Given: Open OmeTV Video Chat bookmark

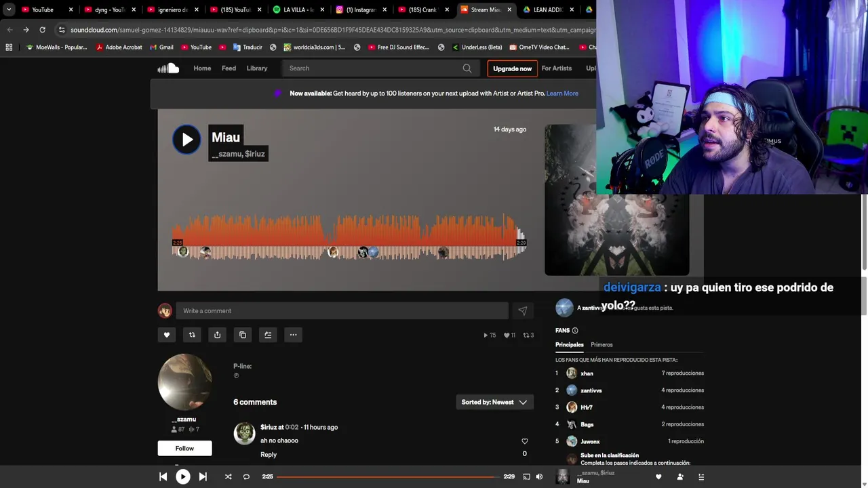Looking at the screenshot, I should pyautogui.click(x=539, y=47).
